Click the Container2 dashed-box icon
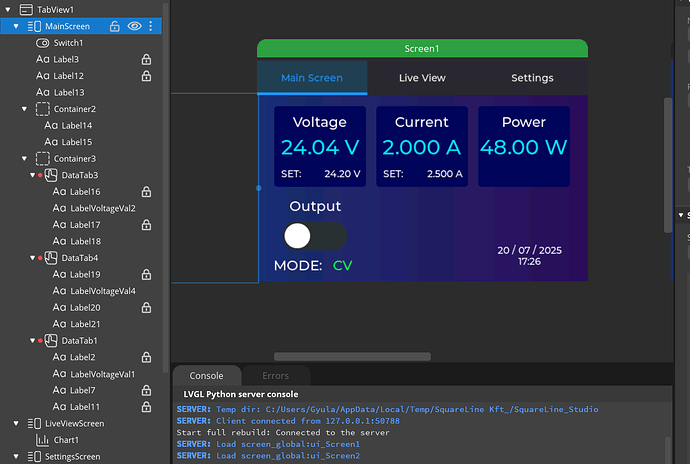The height and width of the screenshot is (464, 690). click(x=43, y=109)
